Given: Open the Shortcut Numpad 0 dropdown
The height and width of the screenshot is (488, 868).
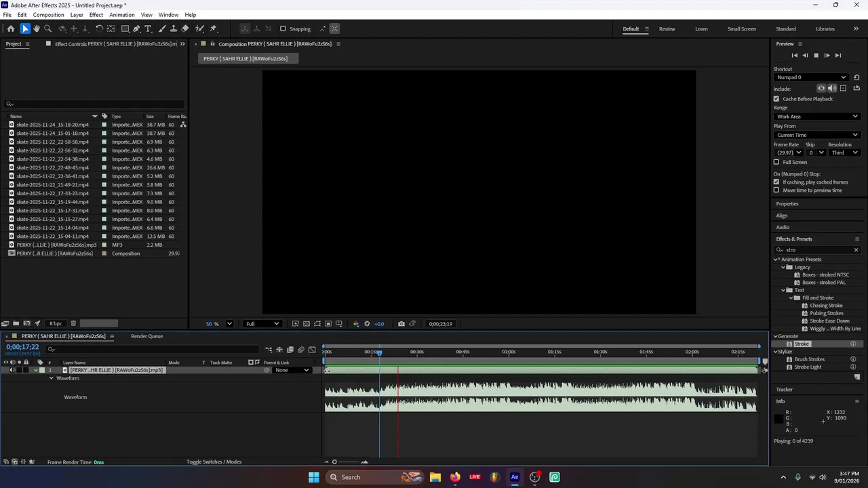Looking at the screenshot, I should (x=812, y=77).
